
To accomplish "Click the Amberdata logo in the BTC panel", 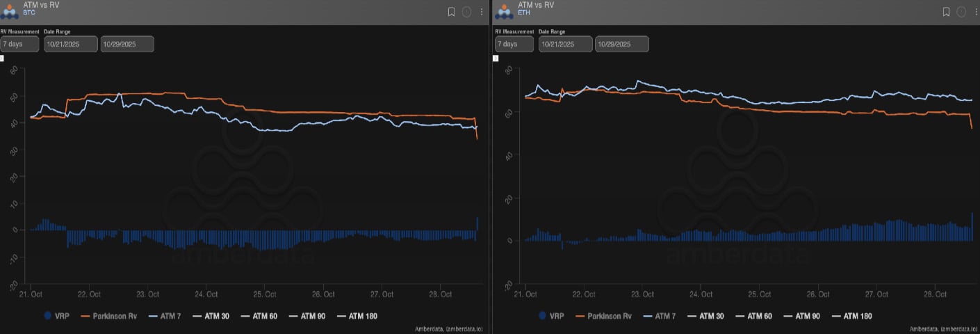I will (10, 11).
